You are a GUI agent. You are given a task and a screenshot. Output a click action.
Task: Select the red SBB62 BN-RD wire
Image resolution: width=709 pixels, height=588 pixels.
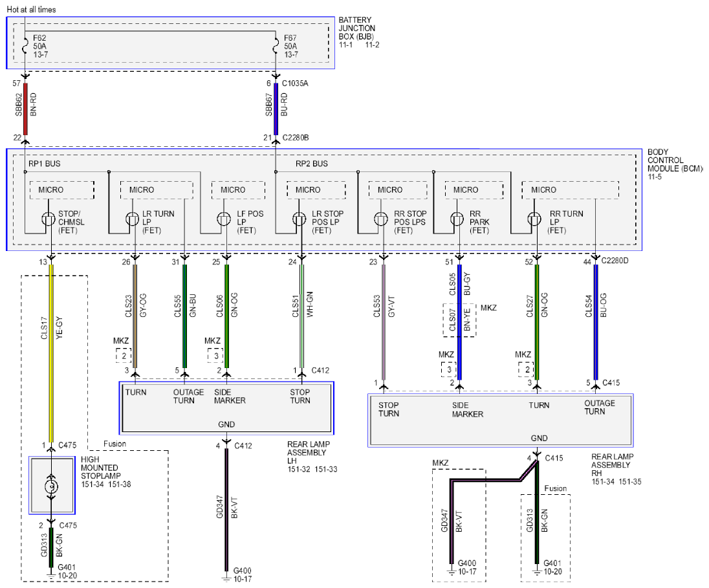(x=25, y=109)
